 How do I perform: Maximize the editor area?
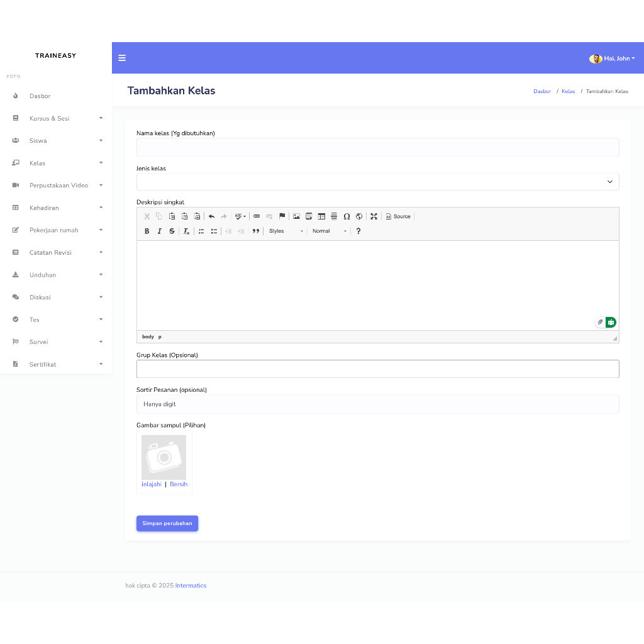pos(374,216)
